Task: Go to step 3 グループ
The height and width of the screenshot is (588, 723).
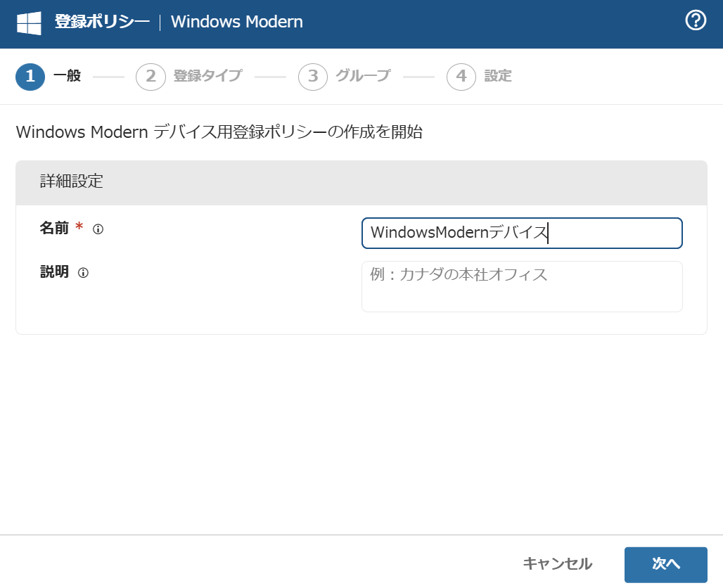Action: click(345, 76)
